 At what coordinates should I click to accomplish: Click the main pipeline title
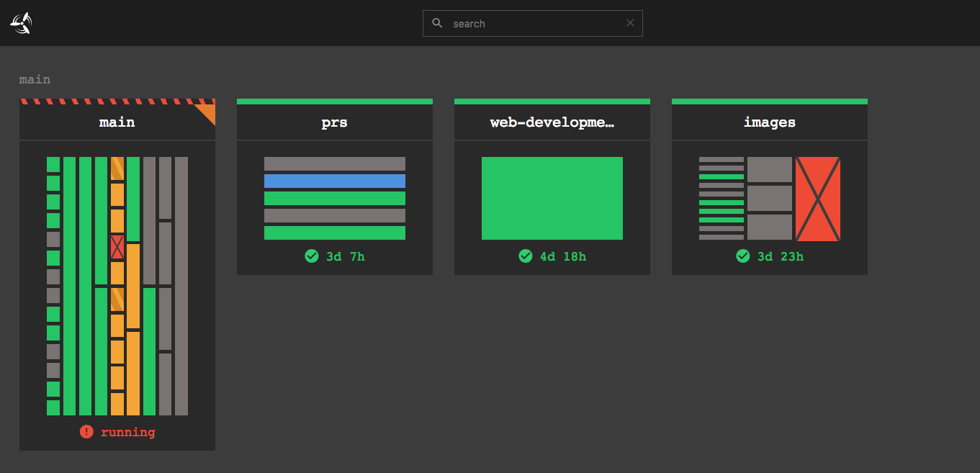(117, 122)
